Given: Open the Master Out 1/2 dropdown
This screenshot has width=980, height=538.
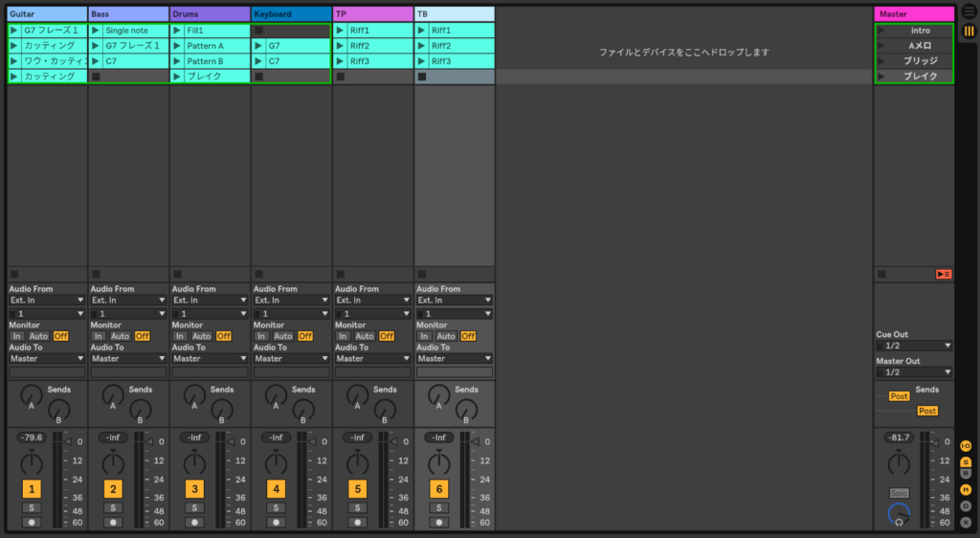Looking at the screenshot, I should 914,372.
